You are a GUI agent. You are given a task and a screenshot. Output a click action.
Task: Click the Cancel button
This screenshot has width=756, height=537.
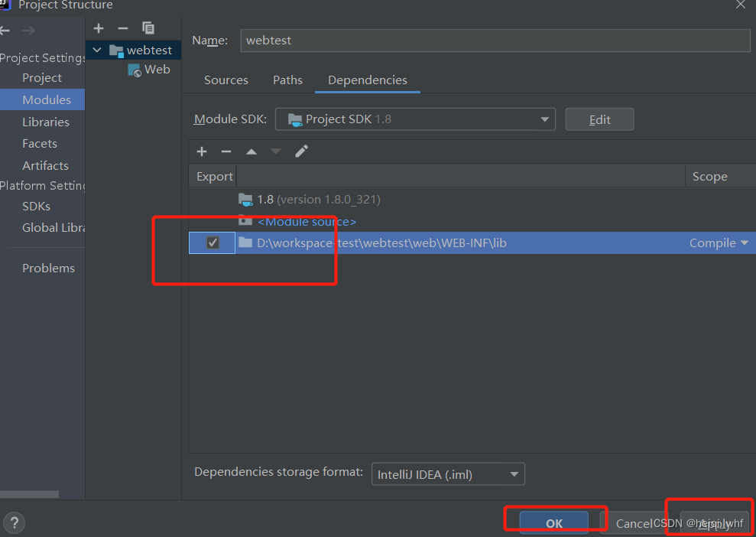[634, 523]
